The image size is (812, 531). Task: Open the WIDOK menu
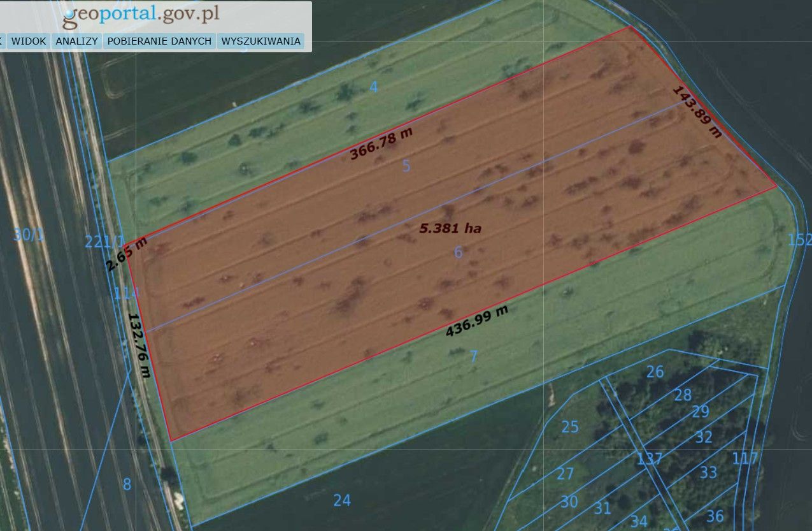pyautogui.click(x=29, y=41)
